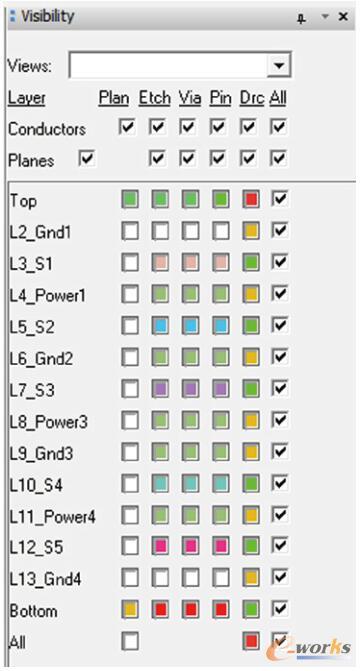The height and width of the screenshot is (671, 361).
Task: Click the Drc column header
Action: pyautogui.click(x=252, y=98)
